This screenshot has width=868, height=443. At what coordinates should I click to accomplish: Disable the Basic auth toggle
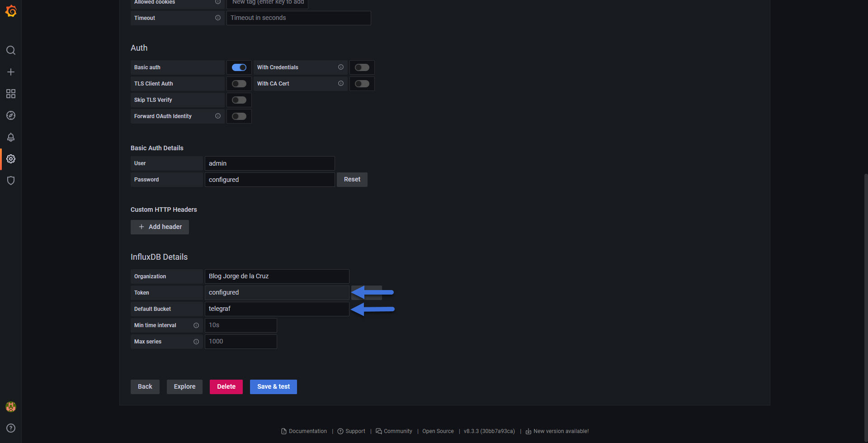click(239, 67)
